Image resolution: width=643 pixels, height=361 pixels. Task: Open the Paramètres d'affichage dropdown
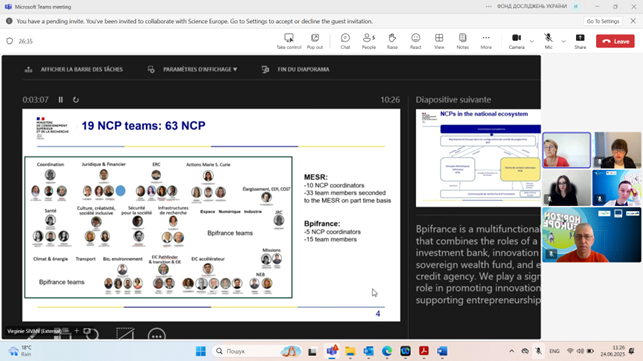(192, 69)
